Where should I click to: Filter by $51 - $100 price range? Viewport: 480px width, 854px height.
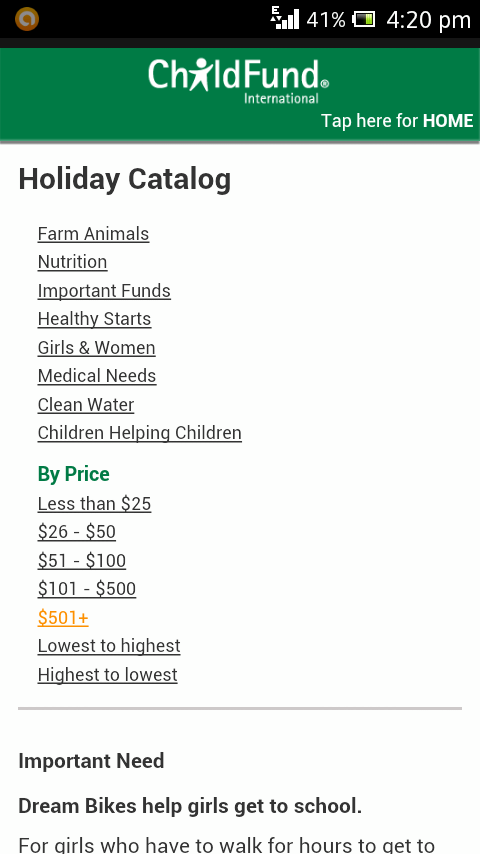point(82,560)
